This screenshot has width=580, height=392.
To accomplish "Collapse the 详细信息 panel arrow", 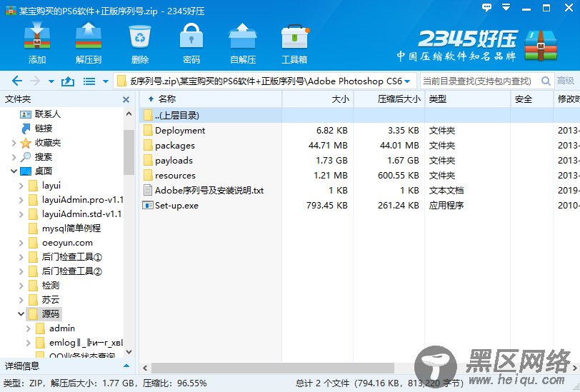I will click(126, 366).
